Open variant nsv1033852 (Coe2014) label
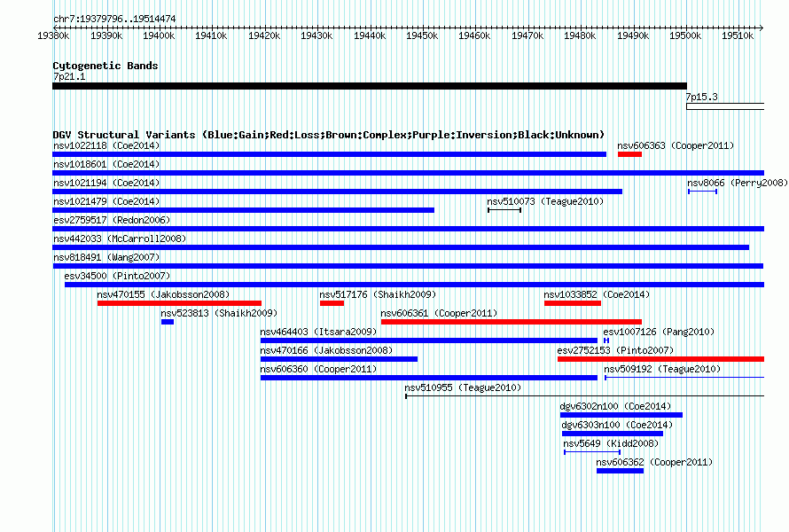789x532 pixels. 597,294
